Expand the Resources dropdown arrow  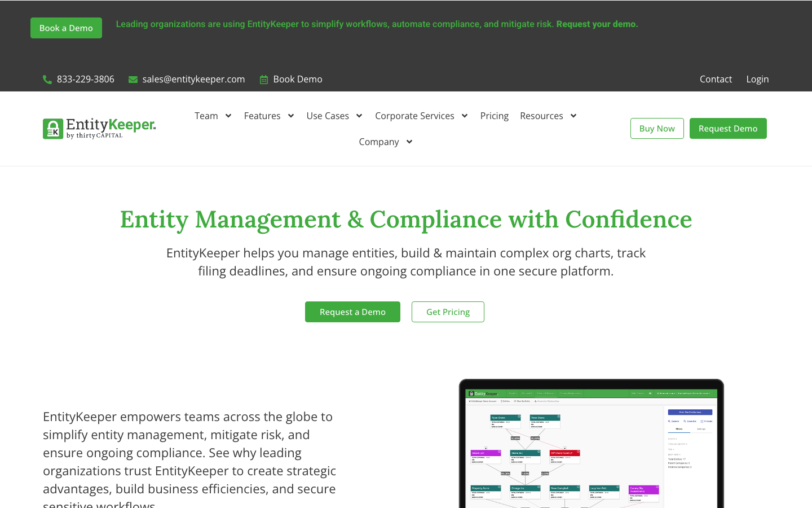[x=573, y=116]
